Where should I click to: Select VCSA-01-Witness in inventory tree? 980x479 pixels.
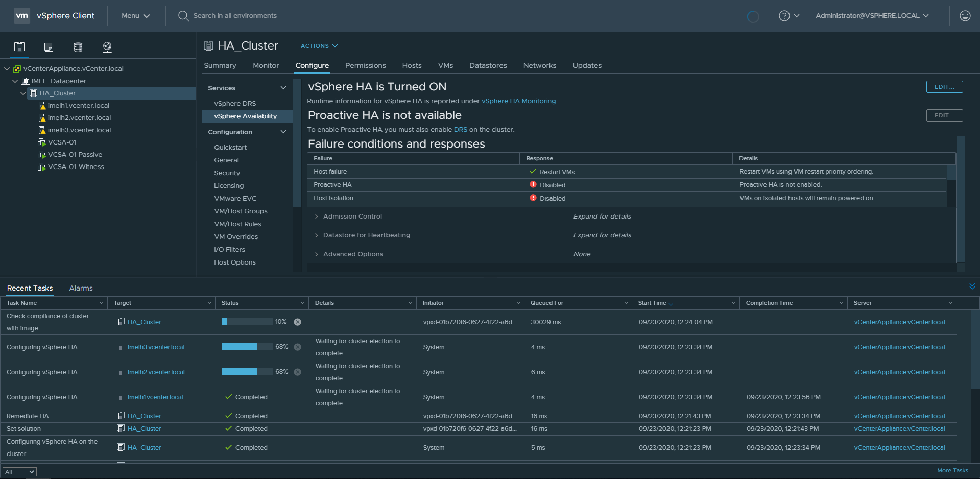pyautogui.click(x=76, y=167)
